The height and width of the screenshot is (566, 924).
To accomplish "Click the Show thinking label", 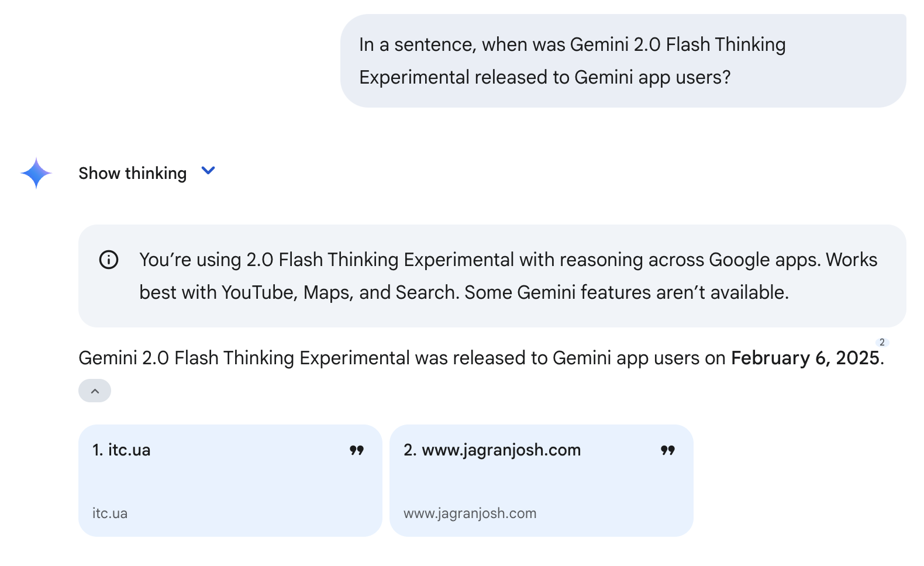I will click(133, 173).
